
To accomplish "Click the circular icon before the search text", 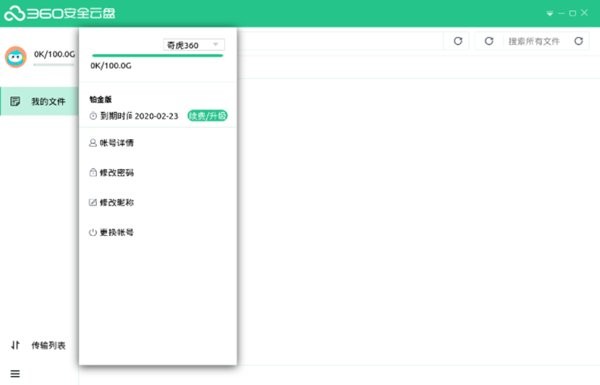I will 489,41.
